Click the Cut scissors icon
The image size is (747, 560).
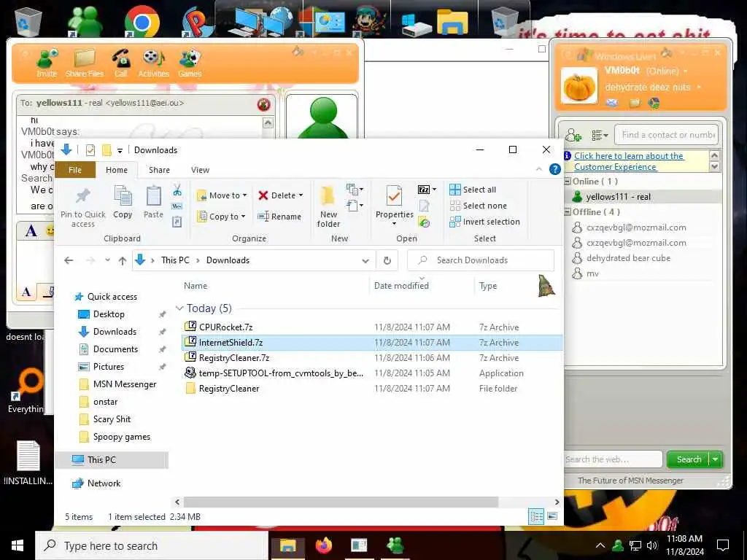pyautogui.click(x=177, y=190)
